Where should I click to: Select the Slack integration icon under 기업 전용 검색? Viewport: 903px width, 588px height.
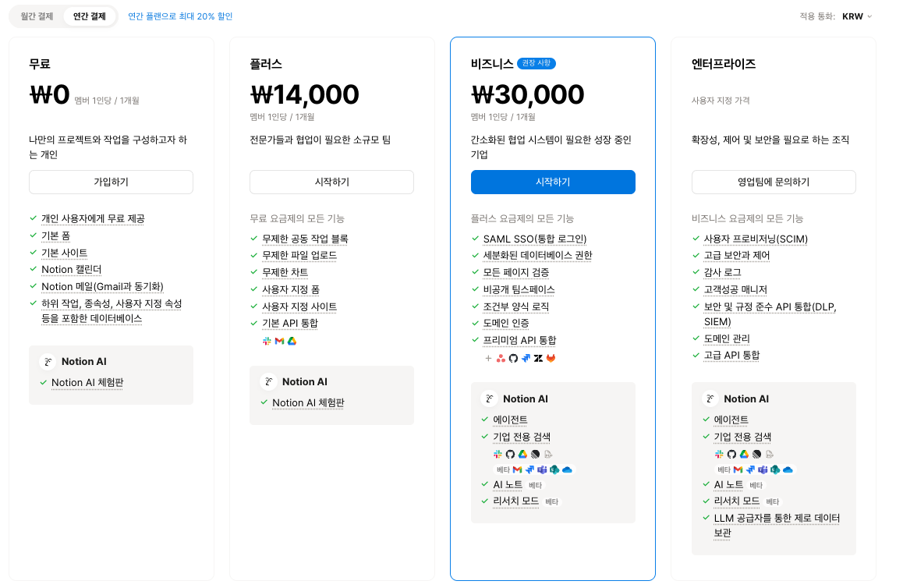click(498, 454)
